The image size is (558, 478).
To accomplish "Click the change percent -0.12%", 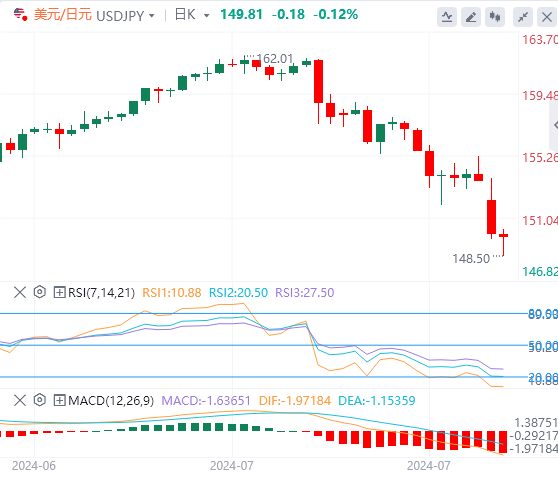I will pyautogui.click(x=336, y=15).
